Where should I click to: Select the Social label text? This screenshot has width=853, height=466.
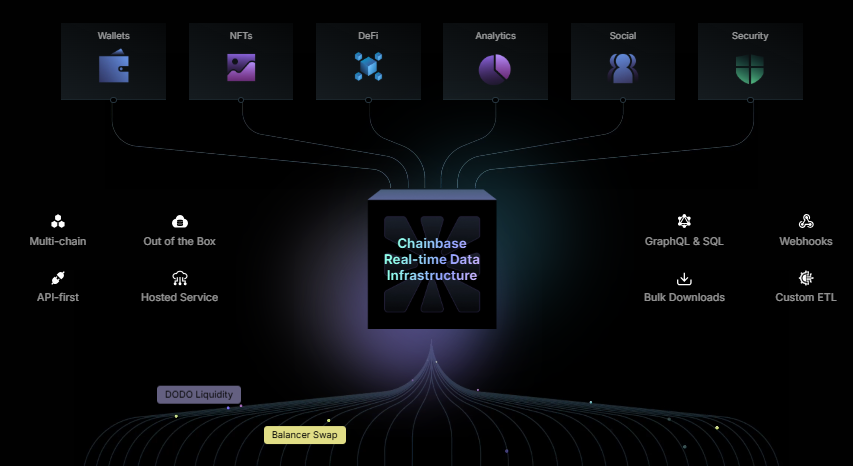[x=622, y=36]
